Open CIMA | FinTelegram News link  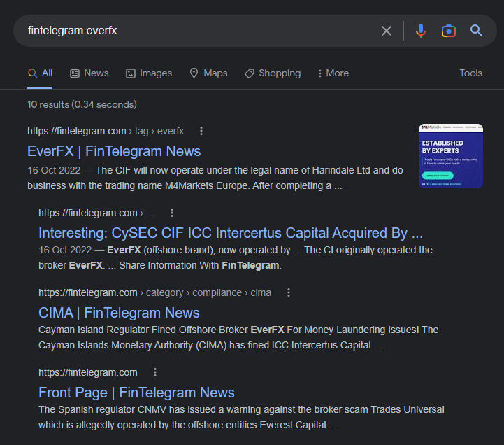119,313
